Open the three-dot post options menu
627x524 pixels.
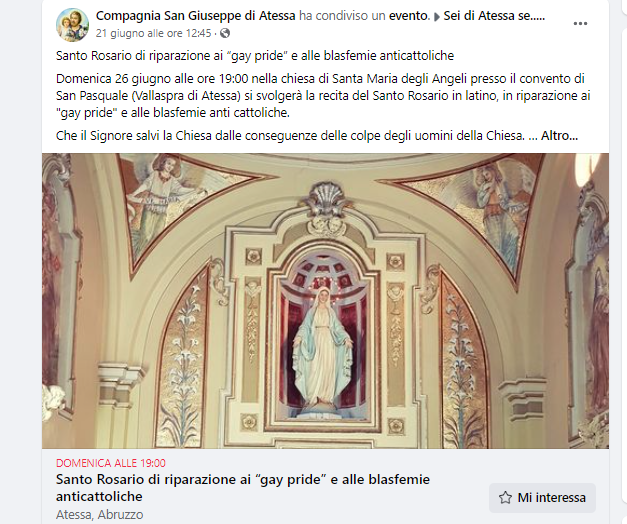coord(580,24)
